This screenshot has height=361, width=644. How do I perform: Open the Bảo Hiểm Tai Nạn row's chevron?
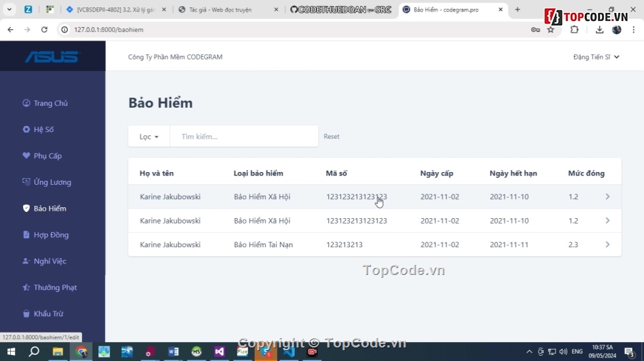(607, 245)
